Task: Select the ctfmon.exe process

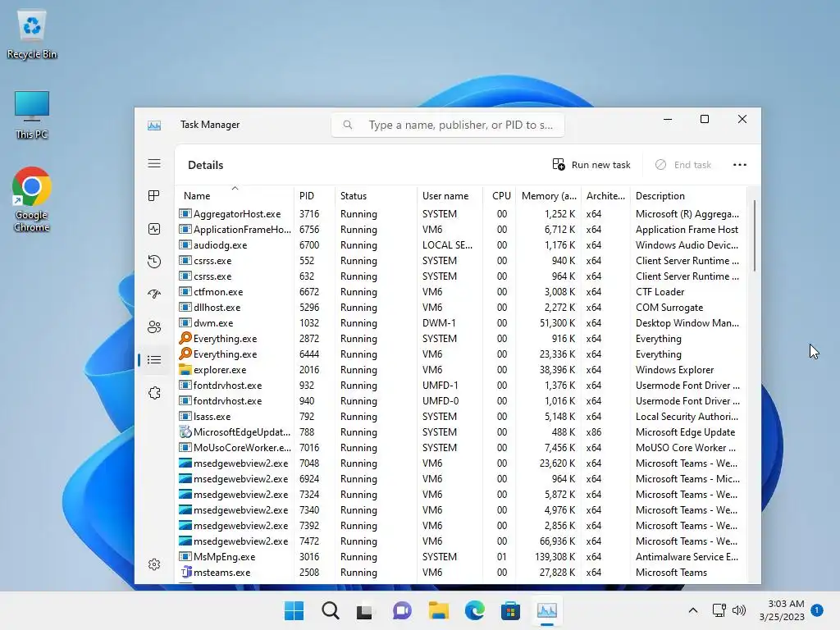Action: (x=461, y=292)
